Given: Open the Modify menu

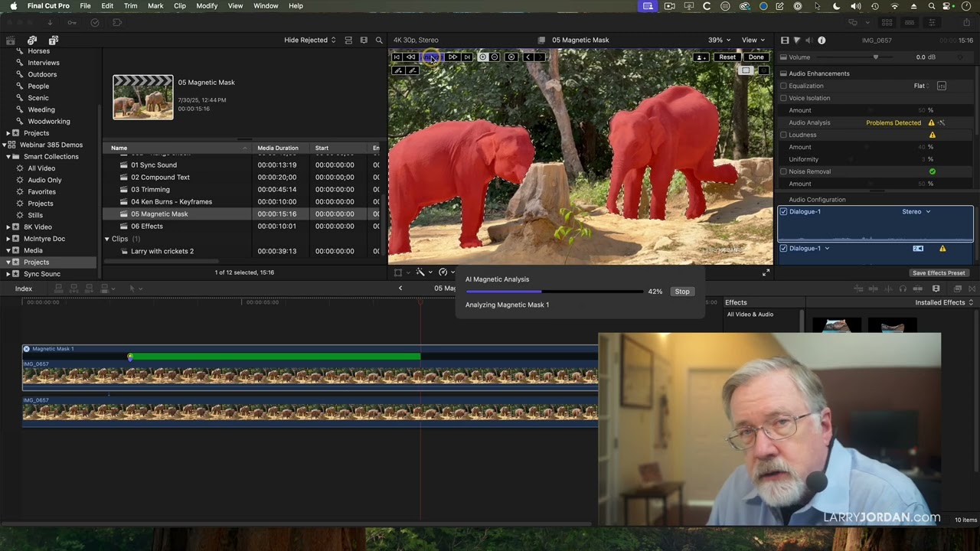Looking at the screenshot, I should click(x=207, y=6).
